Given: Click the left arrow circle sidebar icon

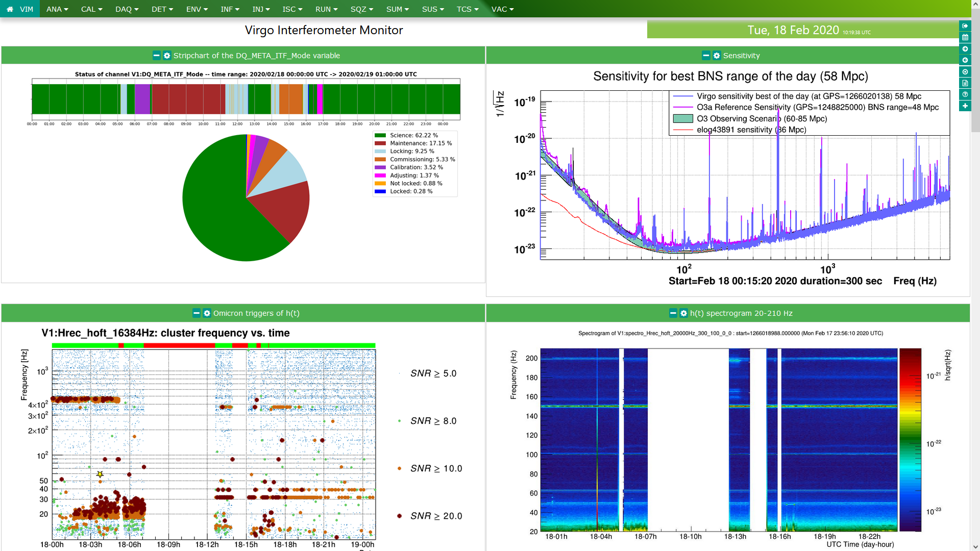Looking at the screenshot, I should (x=965, y=60).
